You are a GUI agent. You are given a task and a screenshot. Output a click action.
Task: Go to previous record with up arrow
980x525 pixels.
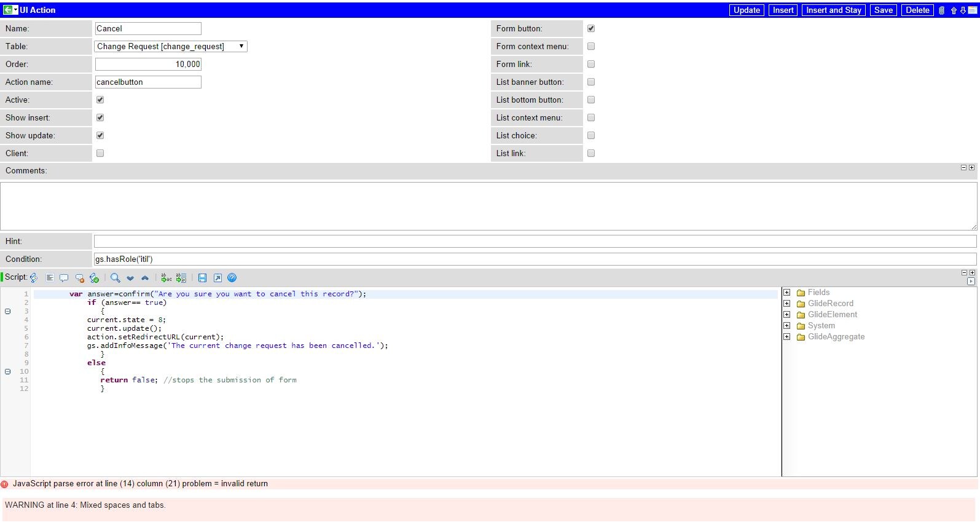[x=954, y=10]
